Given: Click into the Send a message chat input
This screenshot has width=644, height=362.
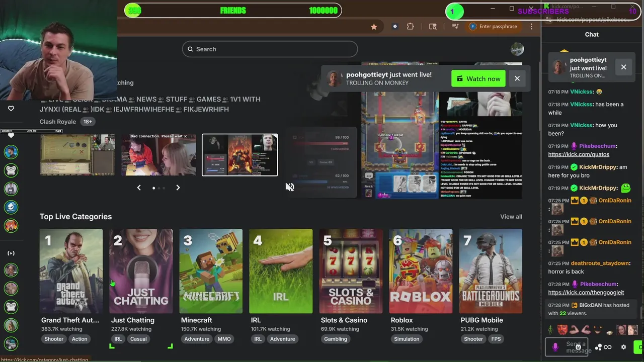Looking at the screenshot, I should (x=567, y=347).
